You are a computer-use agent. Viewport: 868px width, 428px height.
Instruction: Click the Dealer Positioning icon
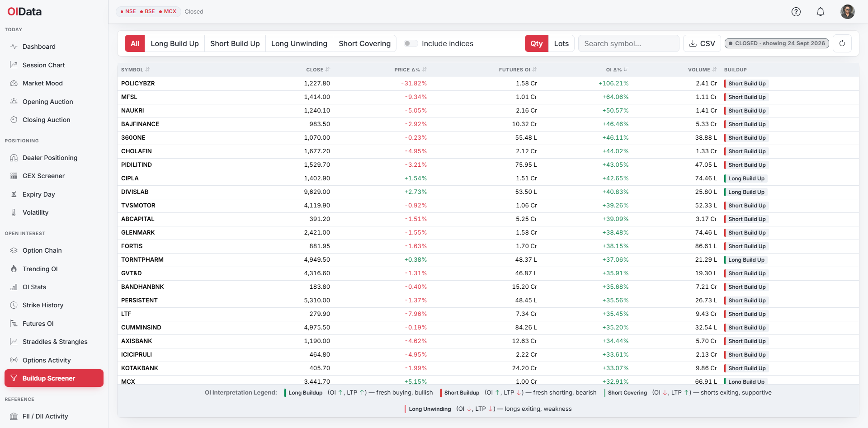(x=14, y=158)
